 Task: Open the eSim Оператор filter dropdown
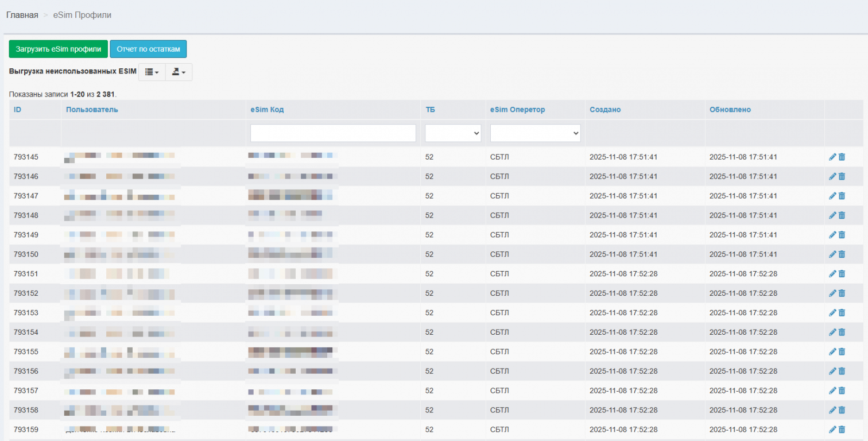click(535, 133)
